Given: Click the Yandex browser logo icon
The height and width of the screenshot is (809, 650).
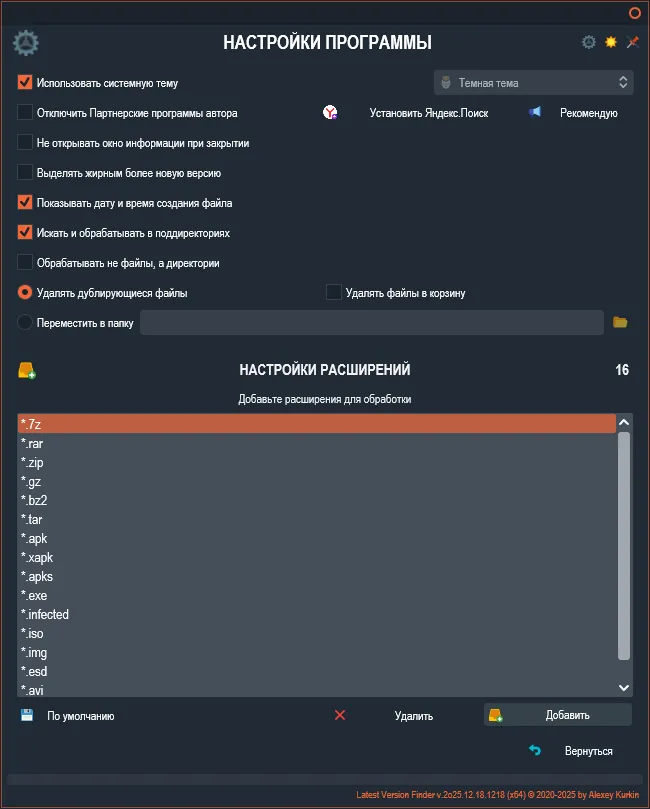Looking at the screenshot, I should [330, 113].
